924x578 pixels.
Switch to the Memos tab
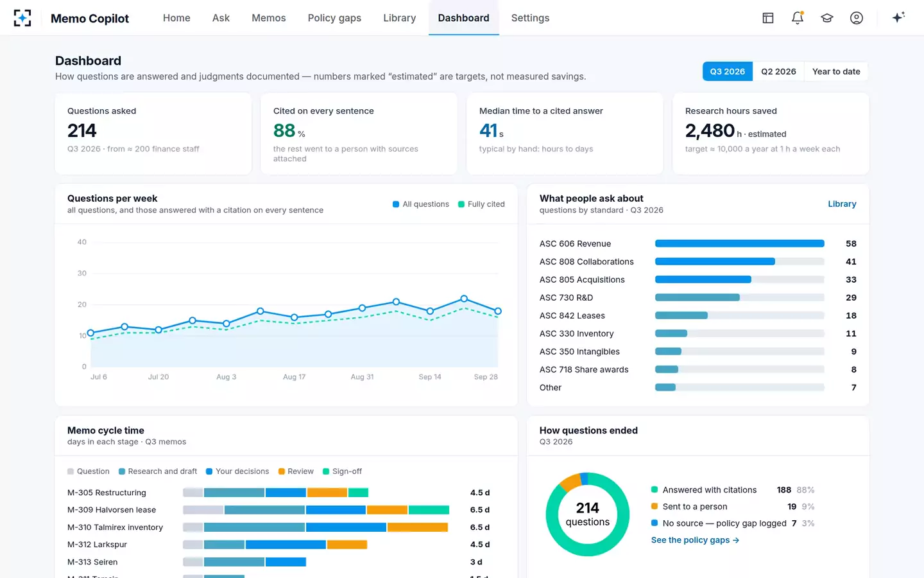pyautogui.click(x=269, y=18)
